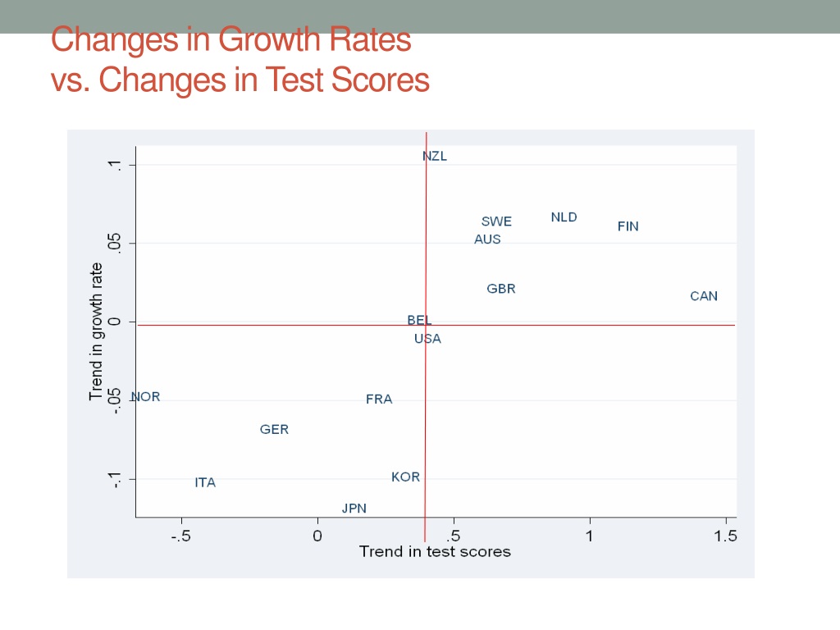Click the slide title Changes in Growth Rates

(231, 39)
